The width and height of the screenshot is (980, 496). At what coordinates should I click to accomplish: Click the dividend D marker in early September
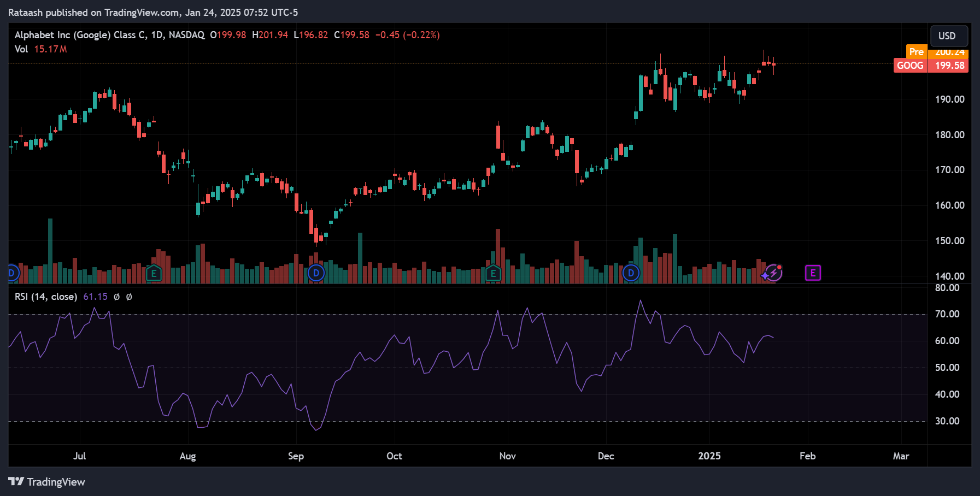coord(316,273)
